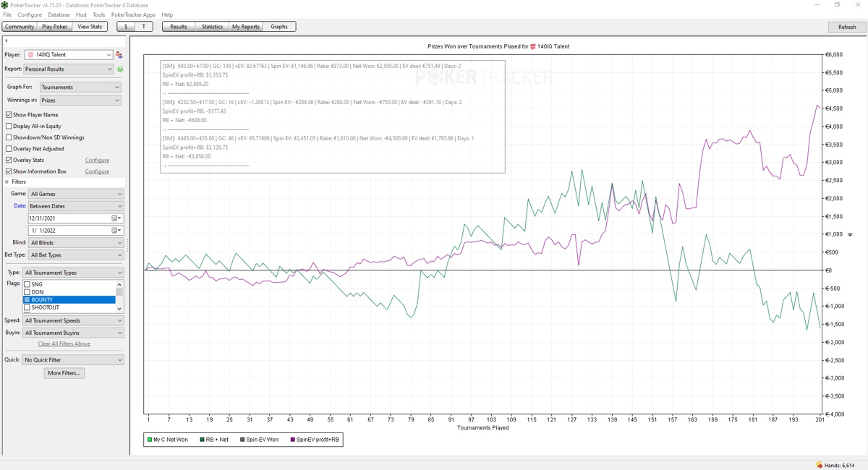
Task: Click the player selection icon beside the Player field
Action: coord(119,55)
